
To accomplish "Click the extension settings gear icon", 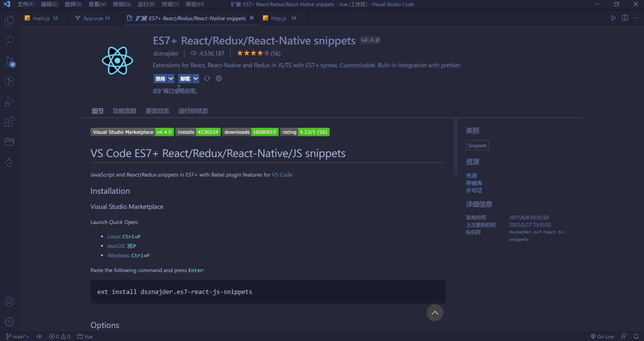I will [219, 78].
